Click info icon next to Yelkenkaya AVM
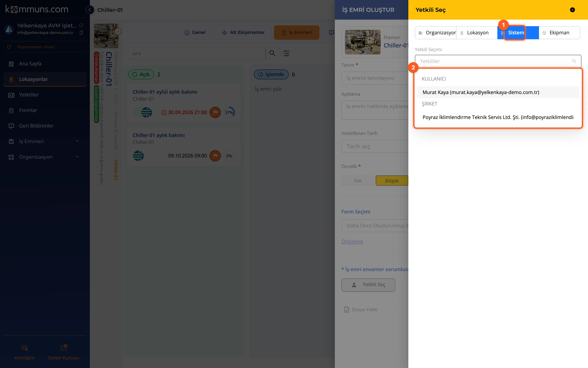 [x=81, y=25]
